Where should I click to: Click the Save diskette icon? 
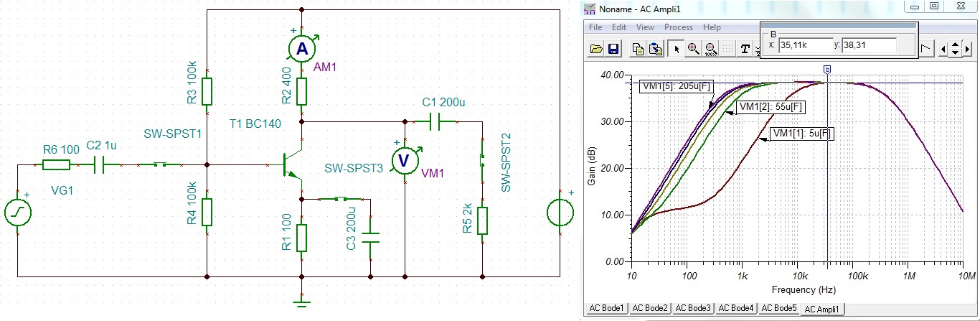coord(613,49)
